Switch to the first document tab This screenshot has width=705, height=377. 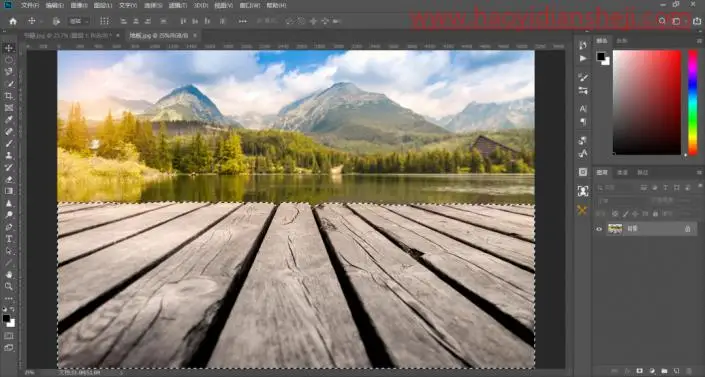(x=68, y=36)
